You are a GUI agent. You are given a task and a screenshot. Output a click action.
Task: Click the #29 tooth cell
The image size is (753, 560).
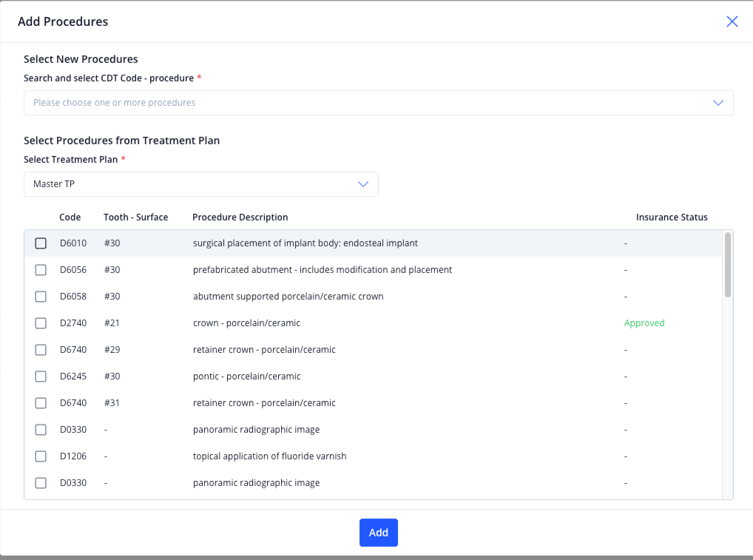click(x=112, y=350)
